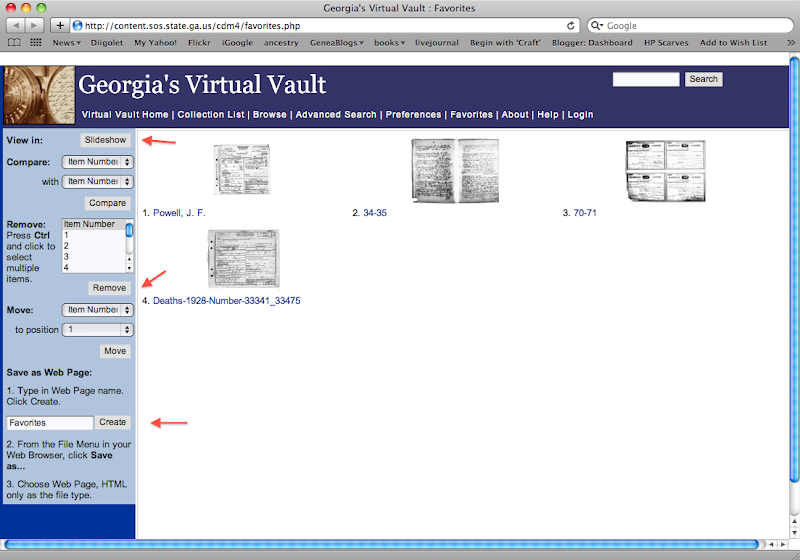Click the Move button
Viewport: 800px width, 560px height.
pos(115,351)
